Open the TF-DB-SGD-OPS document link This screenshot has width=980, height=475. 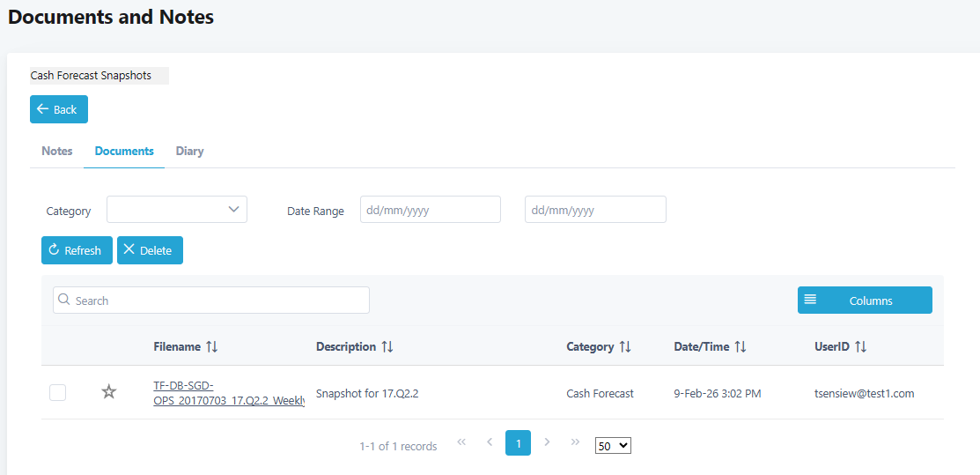(228, 393)
